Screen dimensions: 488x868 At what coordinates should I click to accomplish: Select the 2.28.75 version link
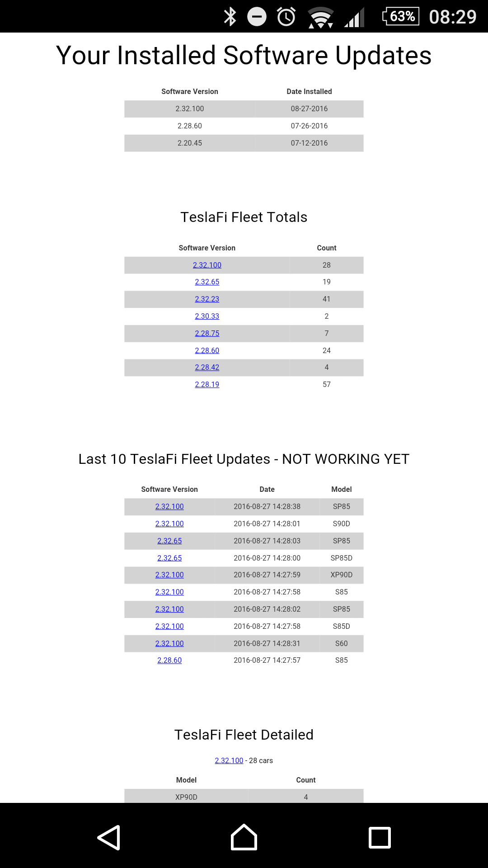tap(207, 333)
